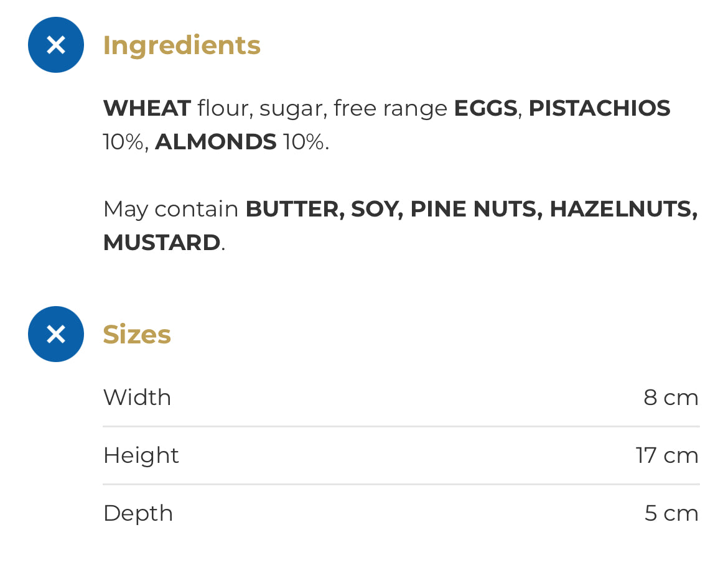Click the 5 cm depth value
The height and width of the screenshot is (568, 728).
[x=671, y=513]
